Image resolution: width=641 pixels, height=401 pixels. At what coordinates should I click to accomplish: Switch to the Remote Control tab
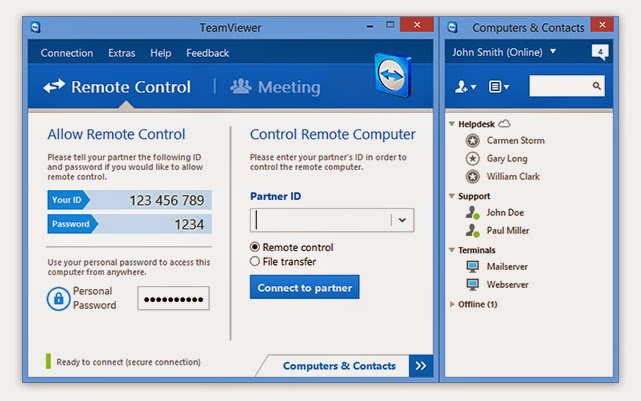click(117, 87)
